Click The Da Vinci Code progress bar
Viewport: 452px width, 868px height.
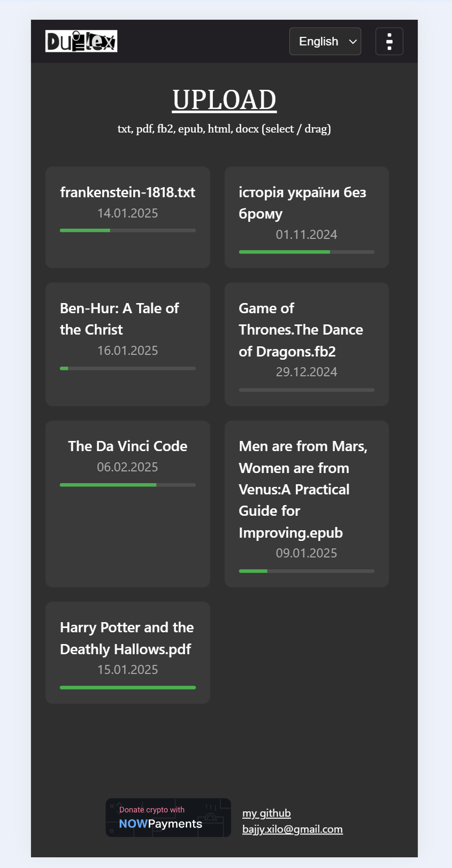(x=127, y=485)
